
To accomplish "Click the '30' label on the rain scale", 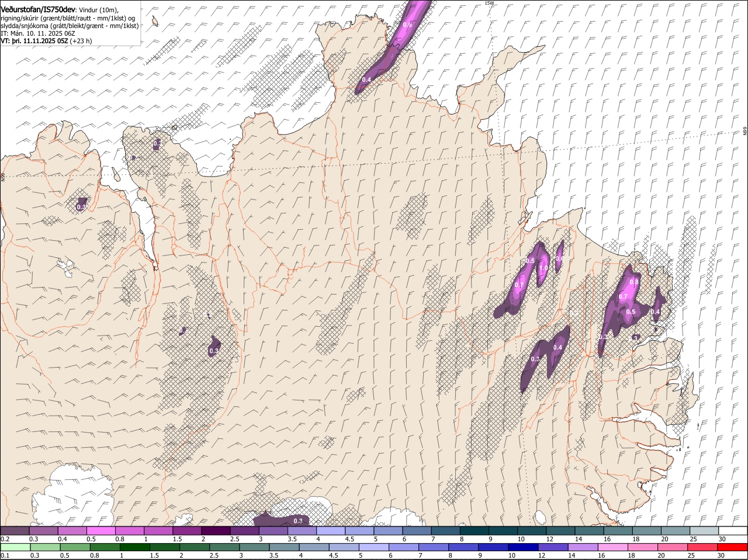I will click(721, 555).
